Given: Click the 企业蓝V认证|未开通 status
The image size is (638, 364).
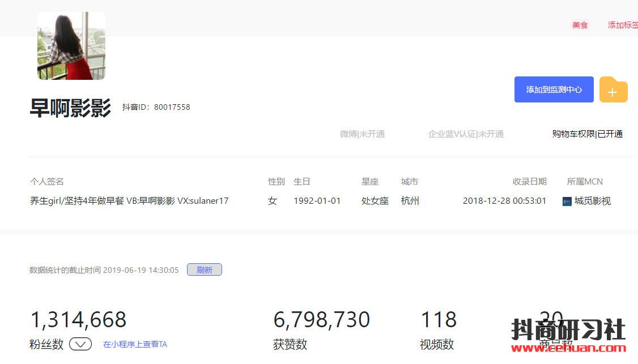Looking at the screenshot, I should point(466,134).
